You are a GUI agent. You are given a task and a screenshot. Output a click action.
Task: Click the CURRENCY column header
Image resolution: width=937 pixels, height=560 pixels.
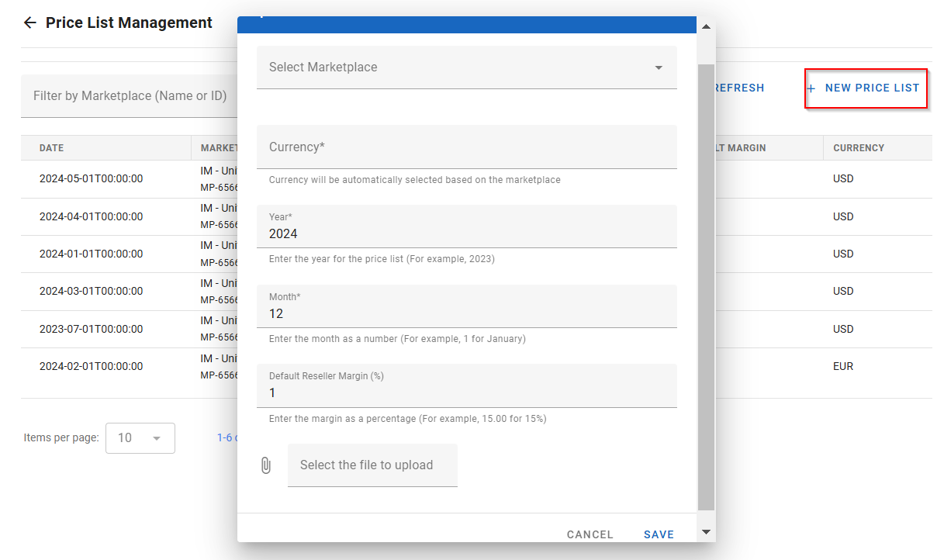[859, 148]
